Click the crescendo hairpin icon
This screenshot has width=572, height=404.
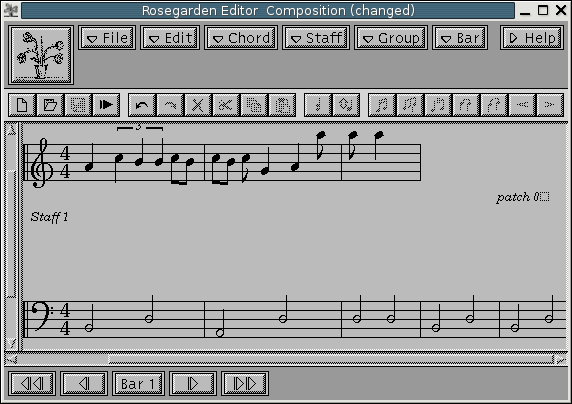tap(522, 105)
